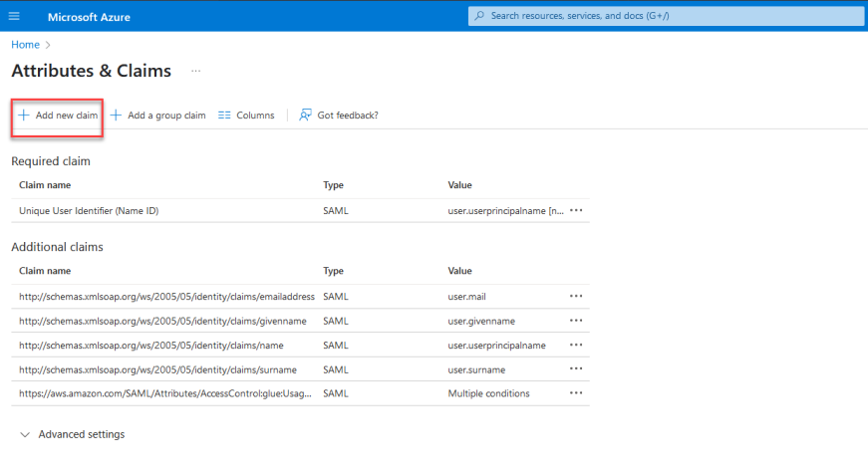Click the user.givenname value
868x476 pixels.
point(481,321)
